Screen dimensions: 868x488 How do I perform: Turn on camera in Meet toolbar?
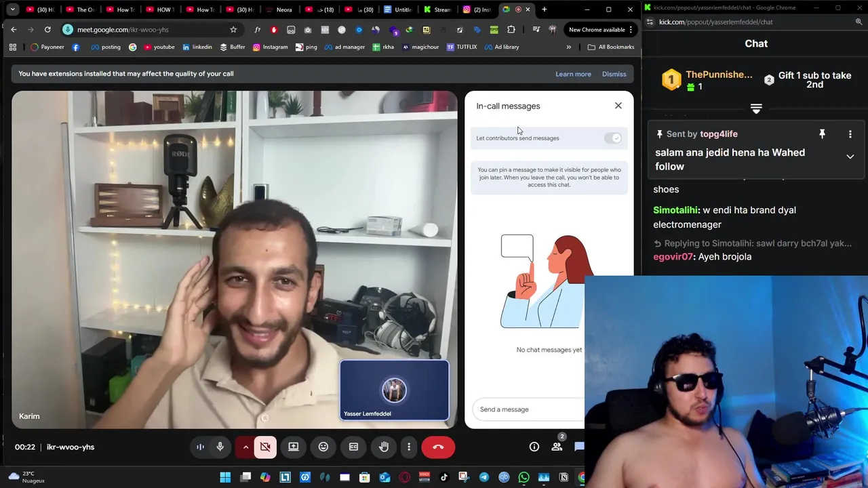[x=265, y=447]
